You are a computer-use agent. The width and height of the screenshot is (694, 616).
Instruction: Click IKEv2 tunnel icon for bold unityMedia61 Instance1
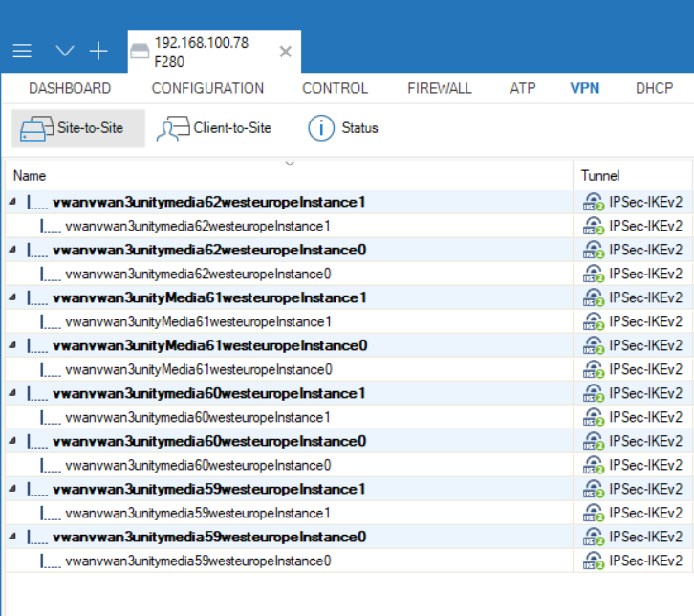[x=593, y=297]
